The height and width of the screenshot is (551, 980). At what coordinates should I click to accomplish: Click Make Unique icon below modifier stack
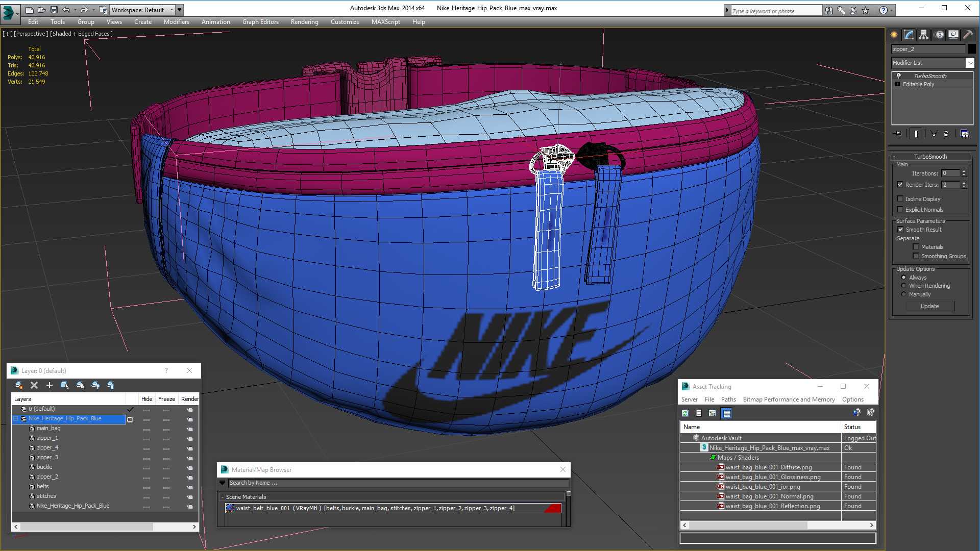coord(934,133)
